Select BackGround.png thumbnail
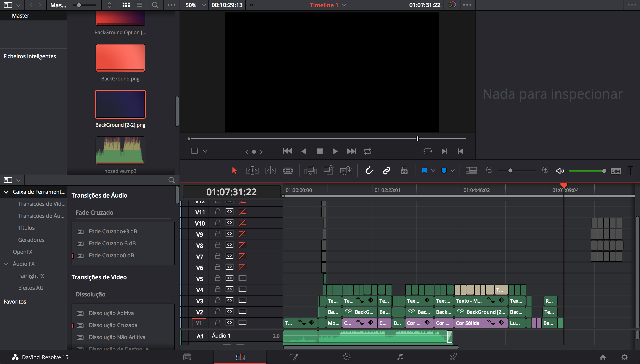 (x=120, y=58)
